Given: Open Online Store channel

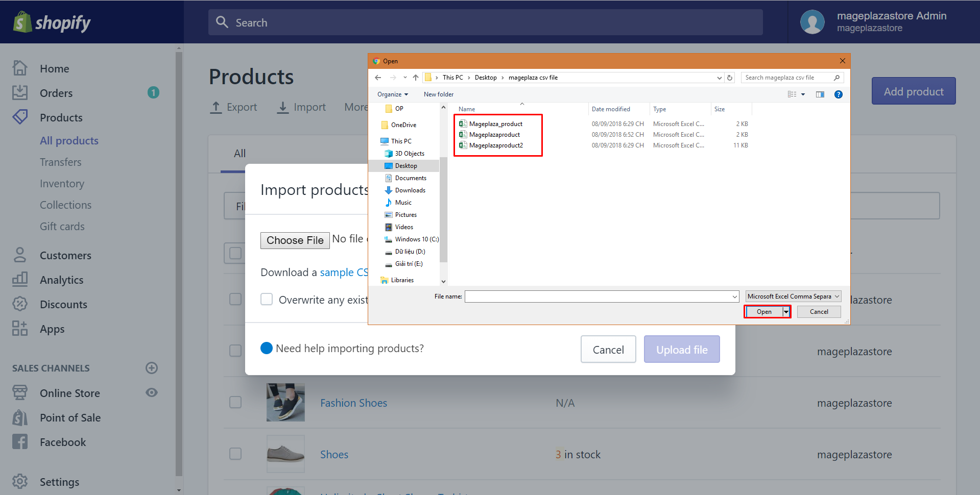Looking at the screenshot, I should (70, 393).
